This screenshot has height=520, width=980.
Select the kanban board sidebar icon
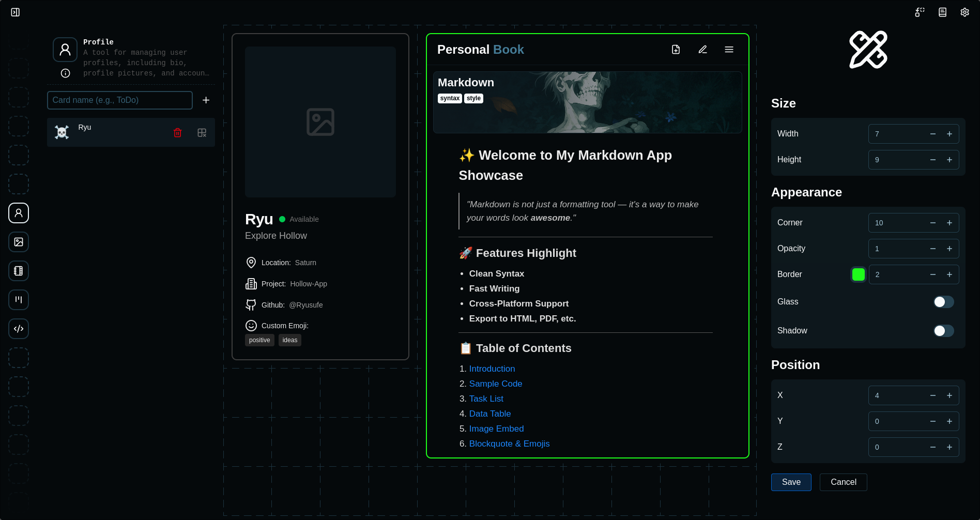(19, 300)
